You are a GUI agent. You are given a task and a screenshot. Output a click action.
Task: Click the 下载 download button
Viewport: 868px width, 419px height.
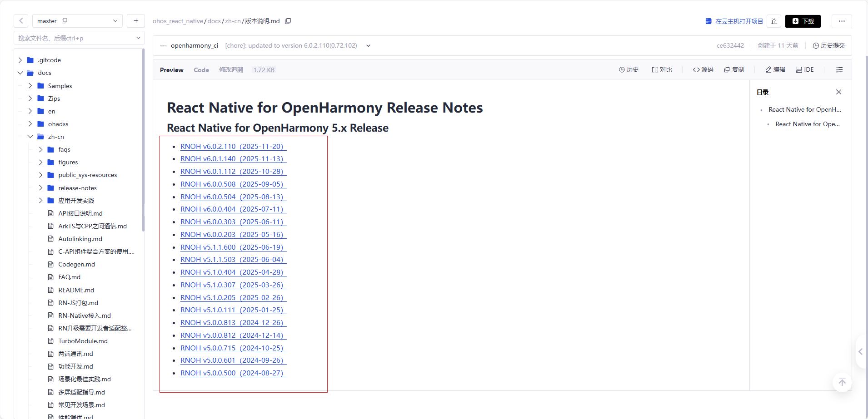coord(803,21)
